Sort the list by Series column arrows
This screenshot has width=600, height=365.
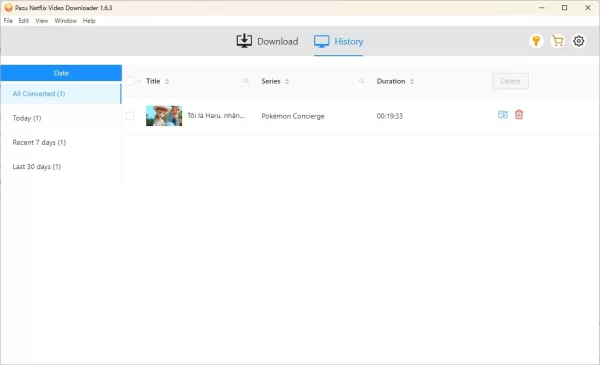(287, 81)
